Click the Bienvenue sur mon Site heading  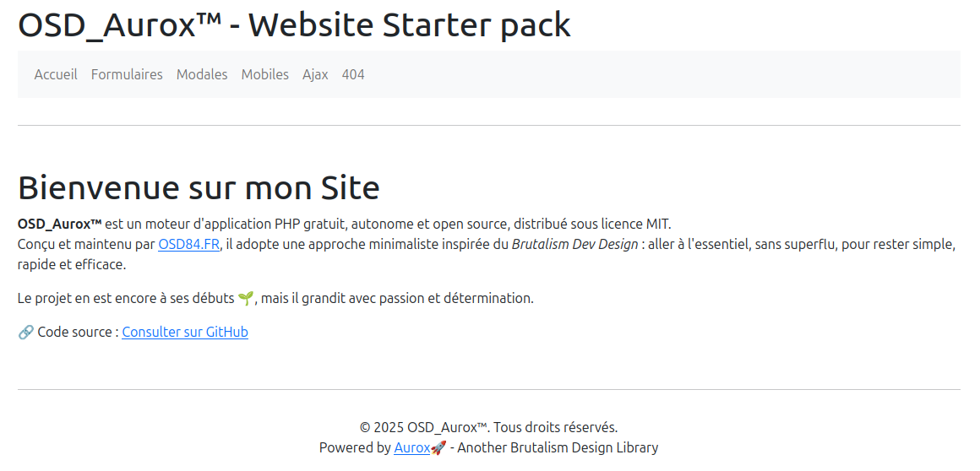pyautogui.click(x=199, y=187)
